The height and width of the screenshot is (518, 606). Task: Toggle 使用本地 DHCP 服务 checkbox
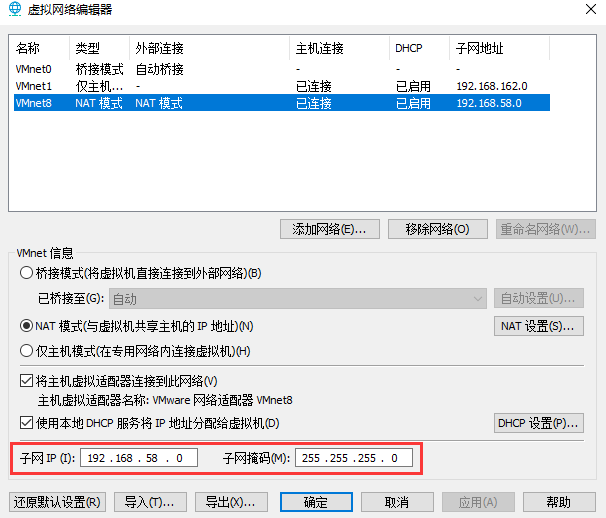(x=26, y=423)
